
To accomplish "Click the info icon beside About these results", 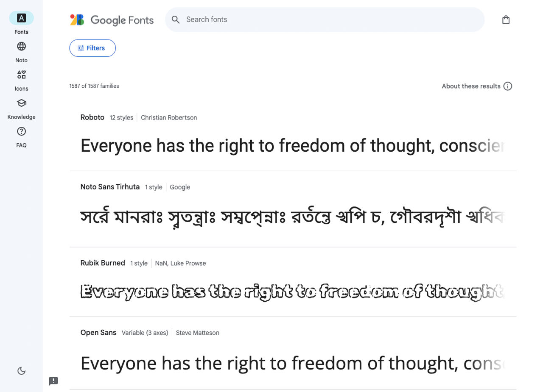I will point(508,86).
